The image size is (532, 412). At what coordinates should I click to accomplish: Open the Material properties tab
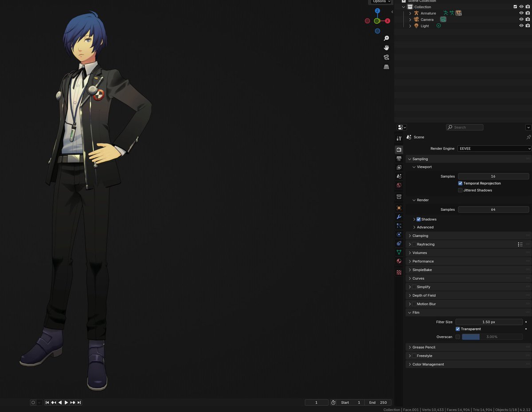(x=399, y=261)
